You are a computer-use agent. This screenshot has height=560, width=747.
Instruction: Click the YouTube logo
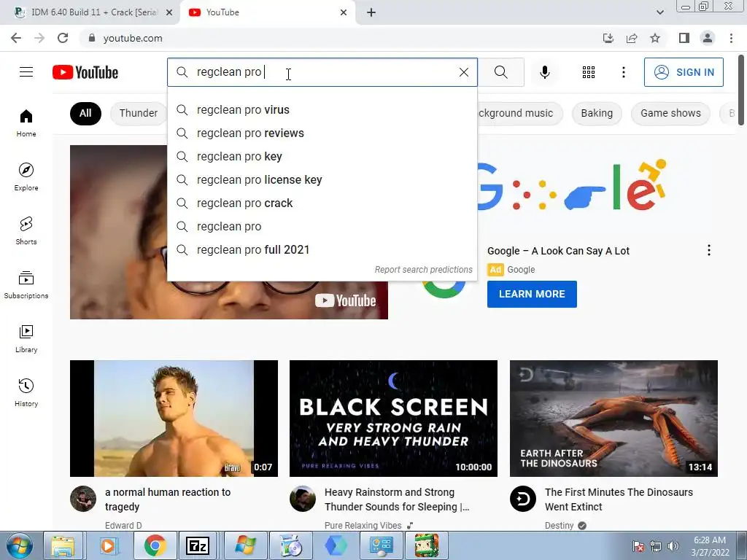[85, 72]
